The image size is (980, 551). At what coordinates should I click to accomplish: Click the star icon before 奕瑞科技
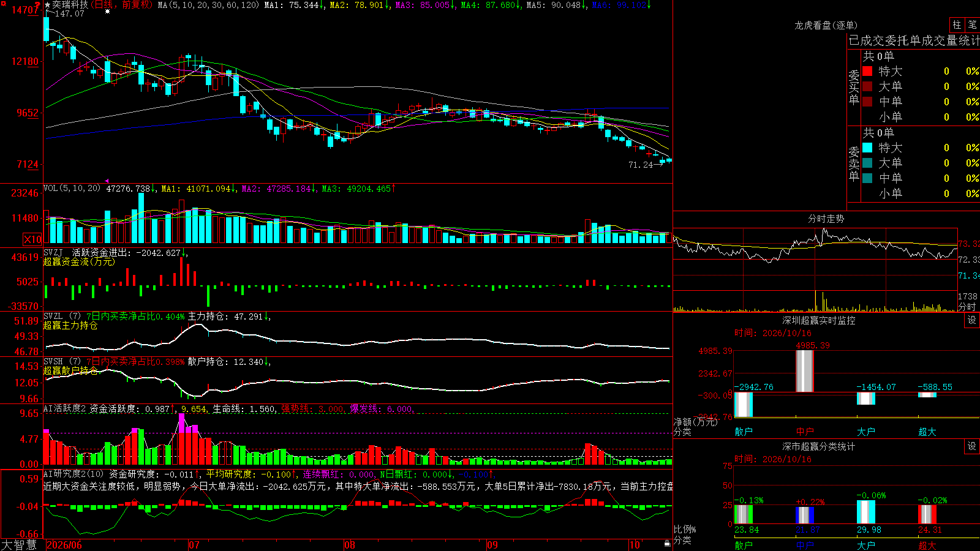pyautogui.click(x=48, y=5)
